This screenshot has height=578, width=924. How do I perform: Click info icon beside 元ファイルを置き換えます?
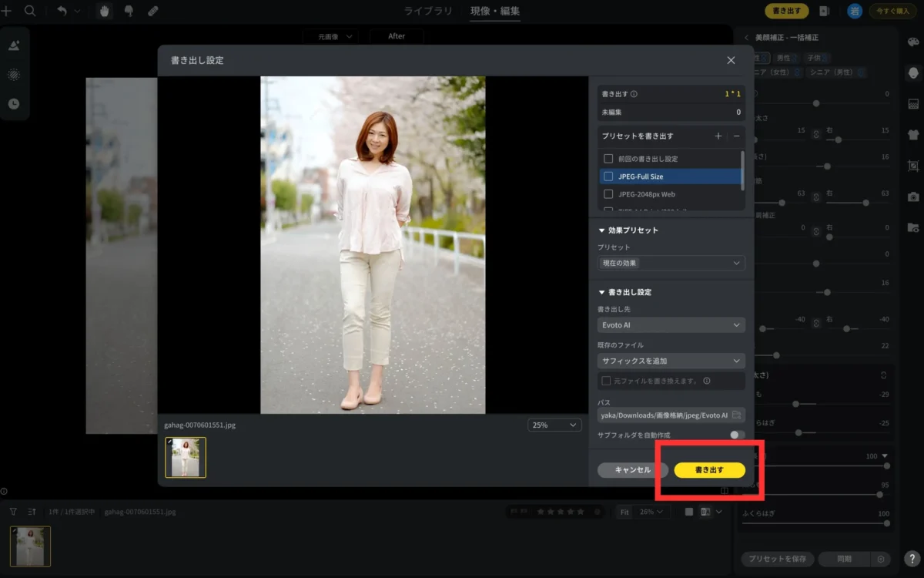click(706, 381)
